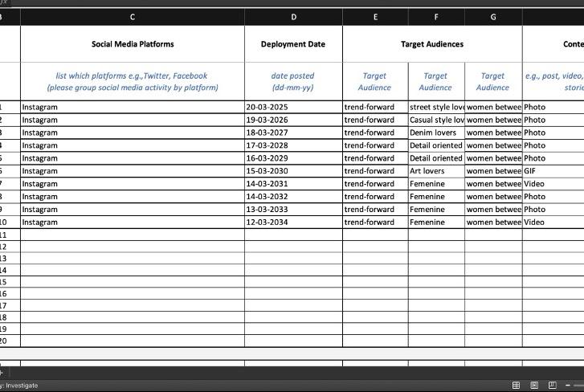Click the date cell 17-03-2028
The height and width of the screenshot is (392, 584).
[293, 145]
